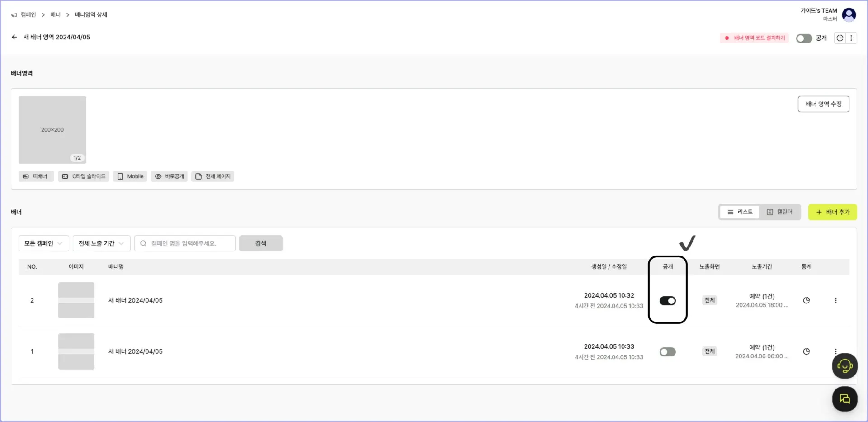Navigate to 캠페인 in breadcrumb
Viewport: 868px width, 422px height.
(x=28, y=15)
